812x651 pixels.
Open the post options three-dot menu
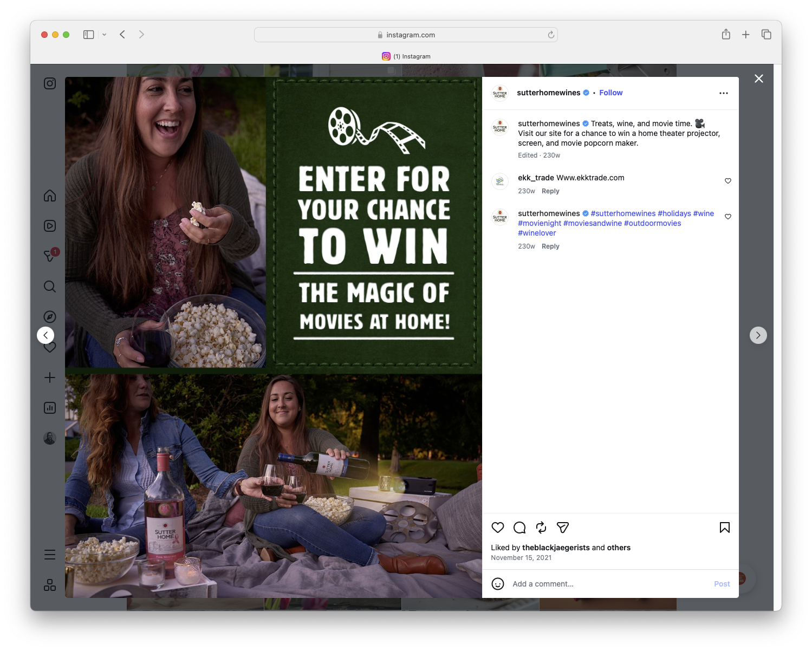[724, 93]
